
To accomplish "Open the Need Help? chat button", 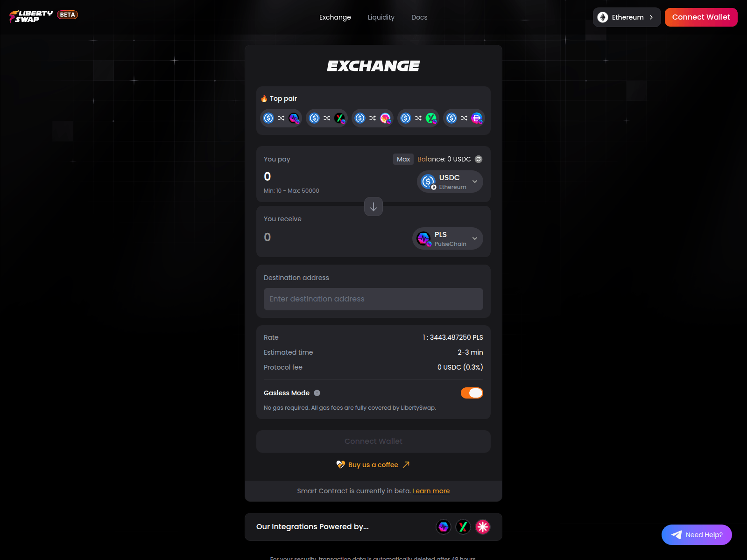I will click(x=697, y=535).
